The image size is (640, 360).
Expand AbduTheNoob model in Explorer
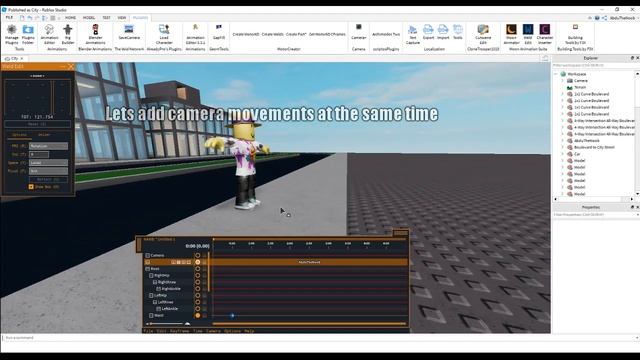(x=562, y=140)
